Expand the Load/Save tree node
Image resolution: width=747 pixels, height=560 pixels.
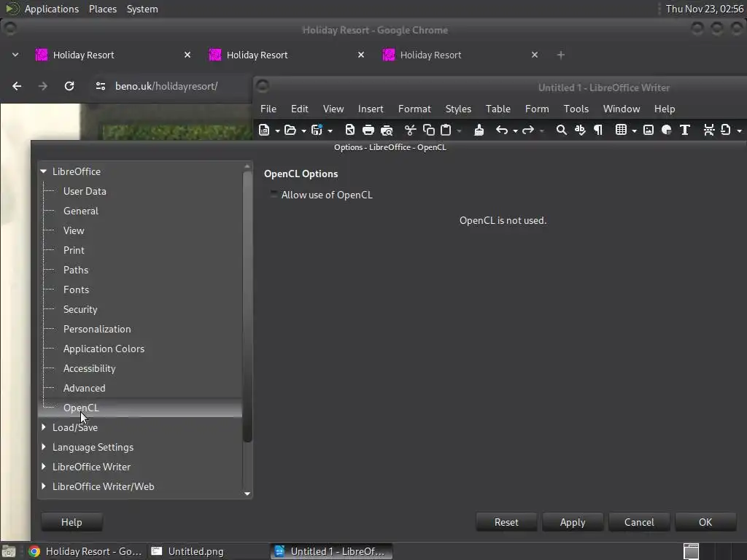(43, 427)
